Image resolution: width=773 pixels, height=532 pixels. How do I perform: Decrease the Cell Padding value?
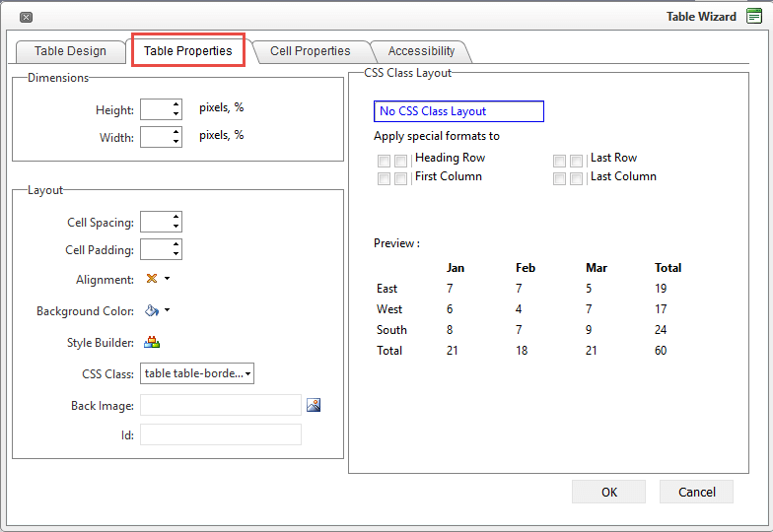(176, 254)
